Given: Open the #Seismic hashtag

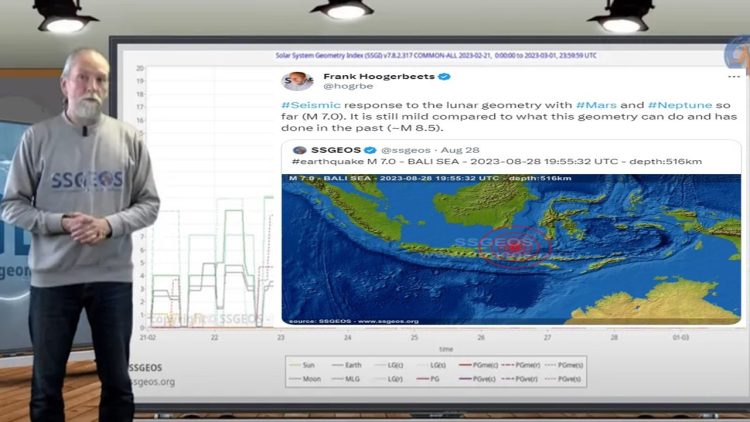Looking at the screenshot, I should coord(311,105).
